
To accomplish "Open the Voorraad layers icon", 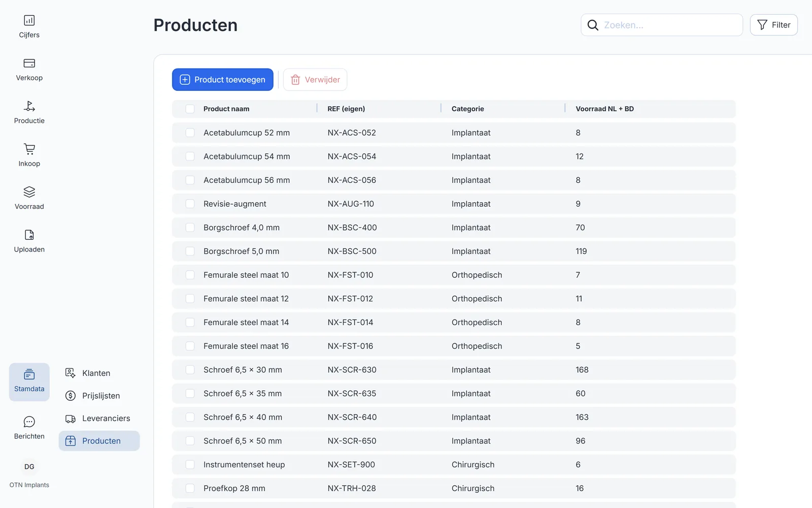I will 29,192.
